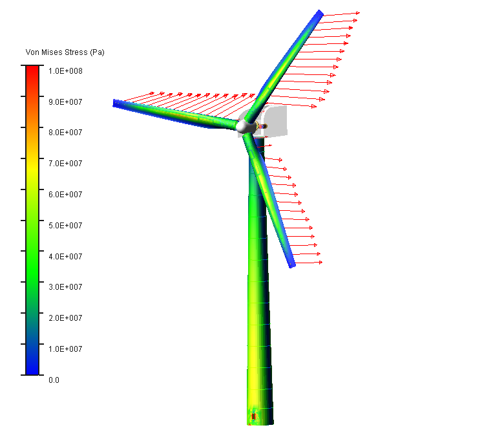Select the 0.0 minimum legend value

click(x=54, y=380)
